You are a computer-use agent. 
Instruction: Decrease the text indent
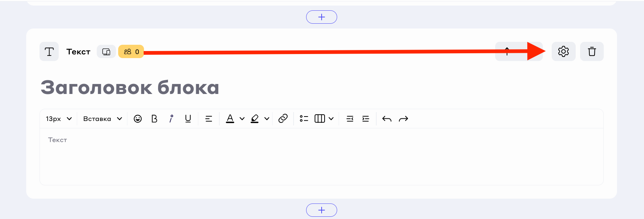[350, 119]
